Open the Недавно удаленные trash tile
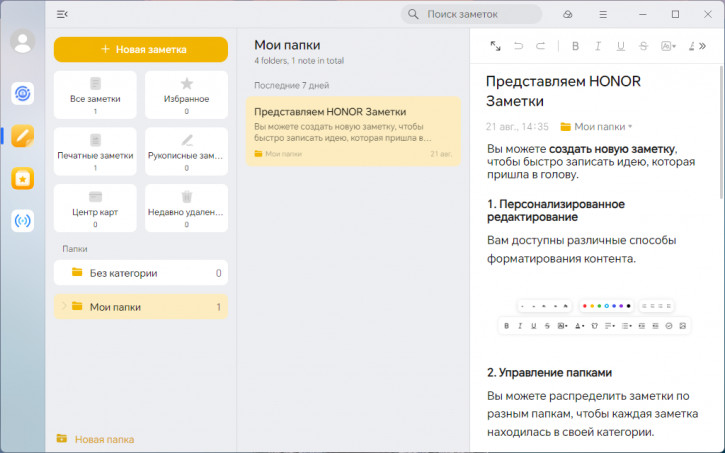The width and height of the screenshot is (725, 453). click(186, 208)
